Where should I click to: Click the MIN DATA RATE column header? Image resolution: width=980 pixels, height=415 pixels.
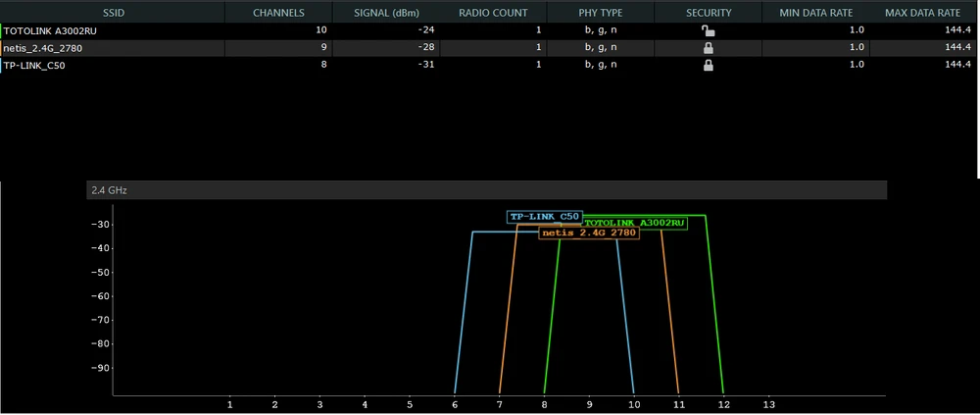pos(815,13)
